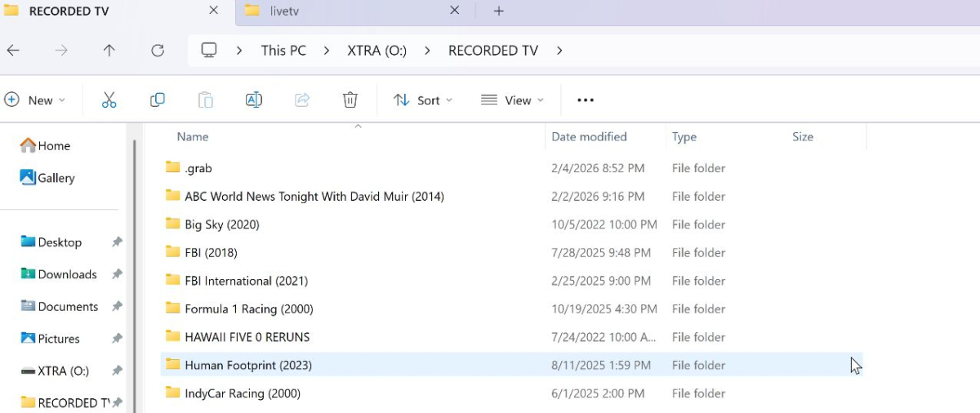The image size is (980, 413).
Task: Click Formula 1 Racing folder icon
Action: (x=172, y=308)
